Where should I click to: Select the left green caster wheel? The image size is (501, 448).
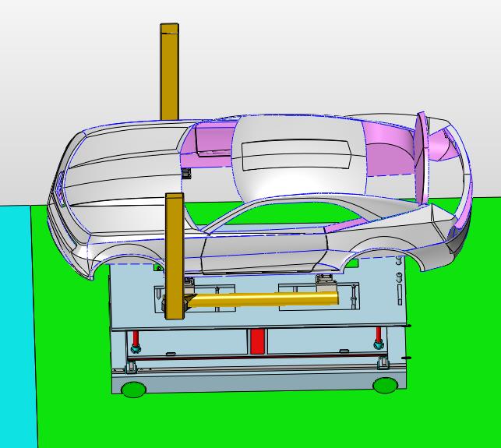(x=134, y=390)
